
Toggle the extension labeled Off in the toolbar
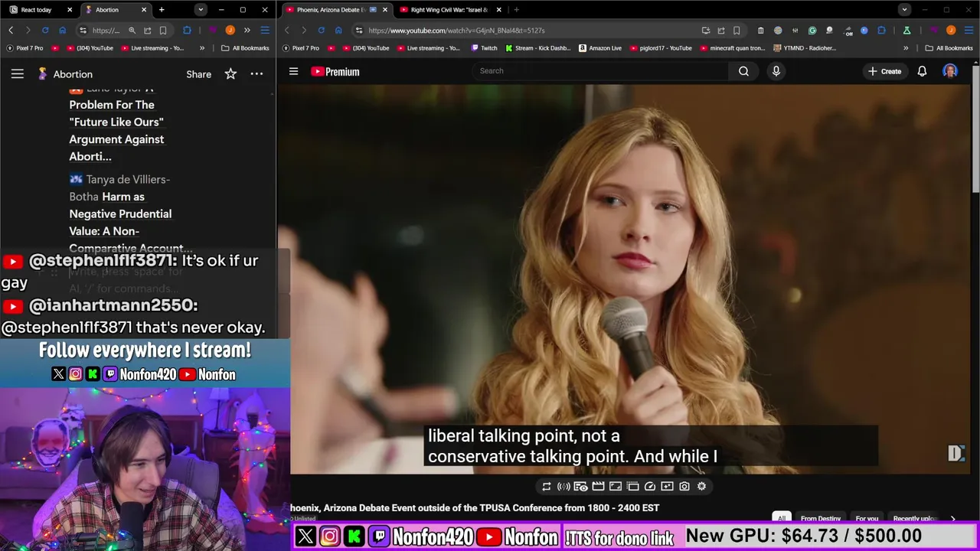pos(848,31)
